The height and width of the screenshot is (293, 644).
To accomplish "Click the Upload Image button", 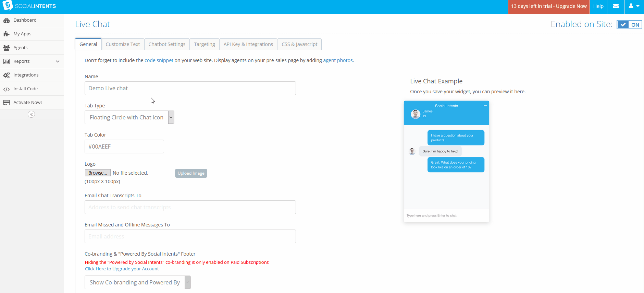I will click(x=191, y=173).
